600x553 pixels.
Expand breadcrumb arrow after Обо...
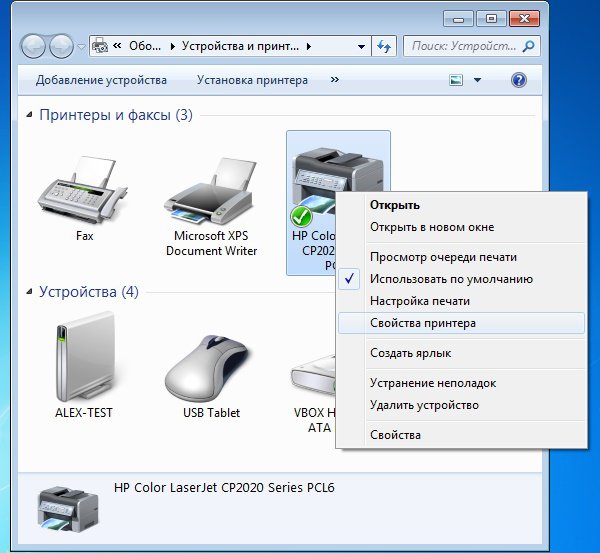[173, 47]
